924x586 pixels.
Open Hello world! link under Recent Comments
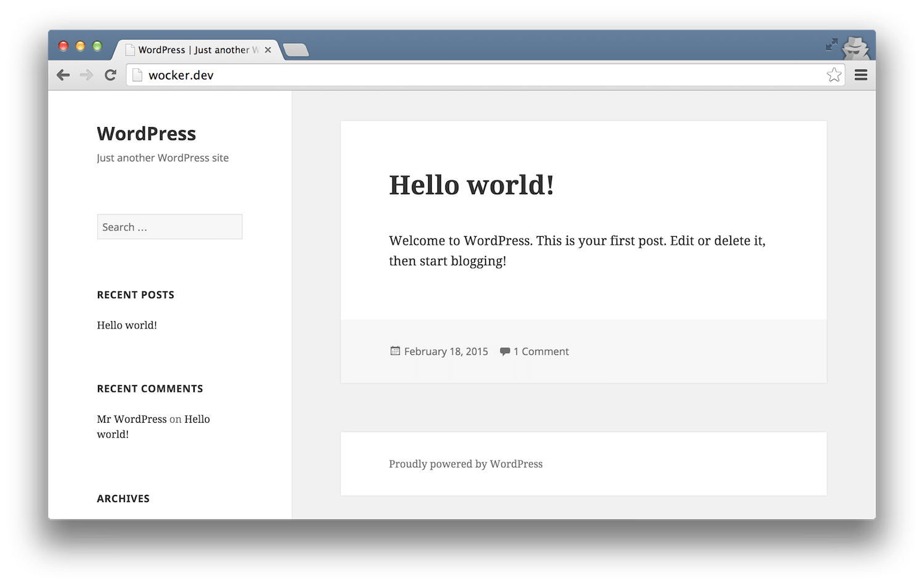tap(153, 426)
